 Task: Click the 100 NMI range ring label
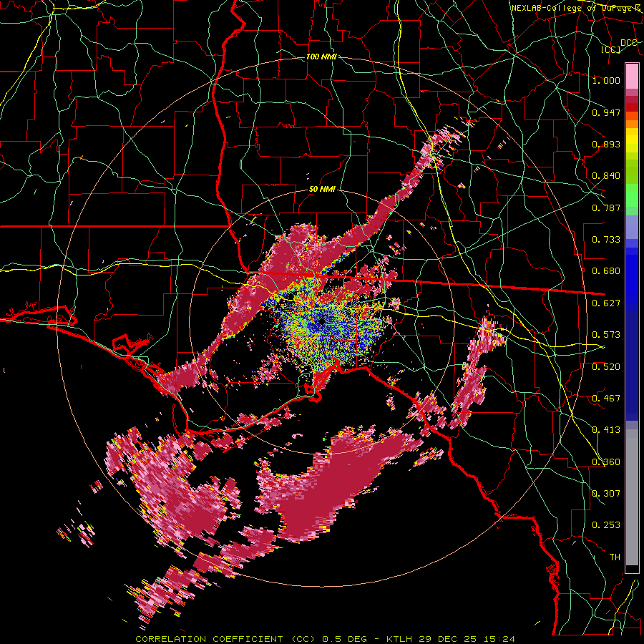pos(321,57)
